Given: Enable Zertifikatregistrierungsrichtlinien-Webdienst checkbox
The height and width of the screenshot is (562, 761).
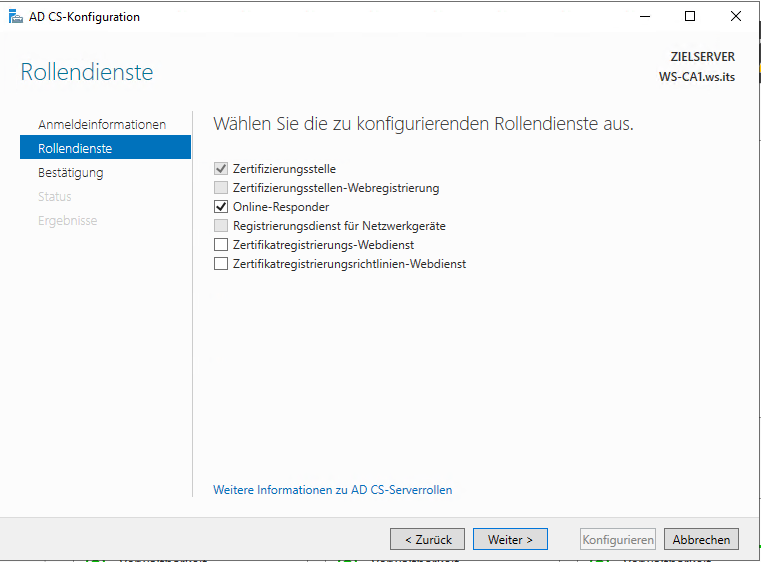Looking at the screenshot, I should 221,264.
